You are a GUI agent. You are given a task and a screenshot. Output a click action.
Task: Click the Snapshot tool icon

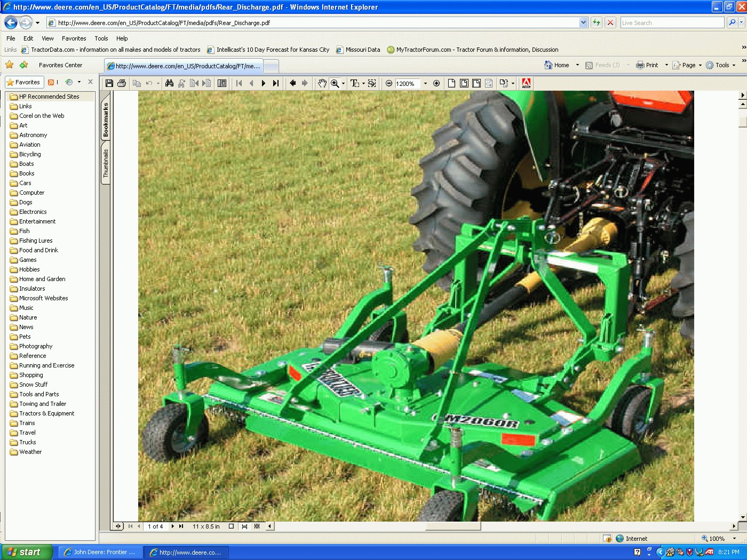click(372, 83)
